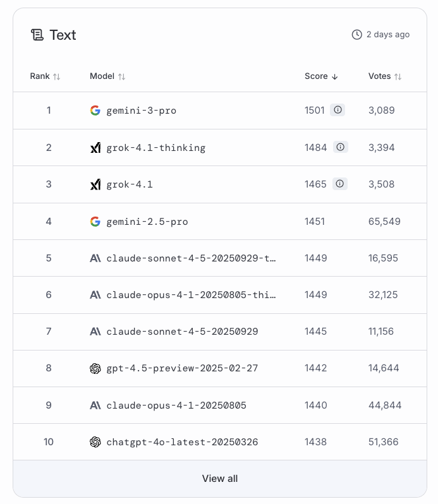This screenshot has width=438, height=504.
Task: Click rank number 10
Action: pos(49,442)
